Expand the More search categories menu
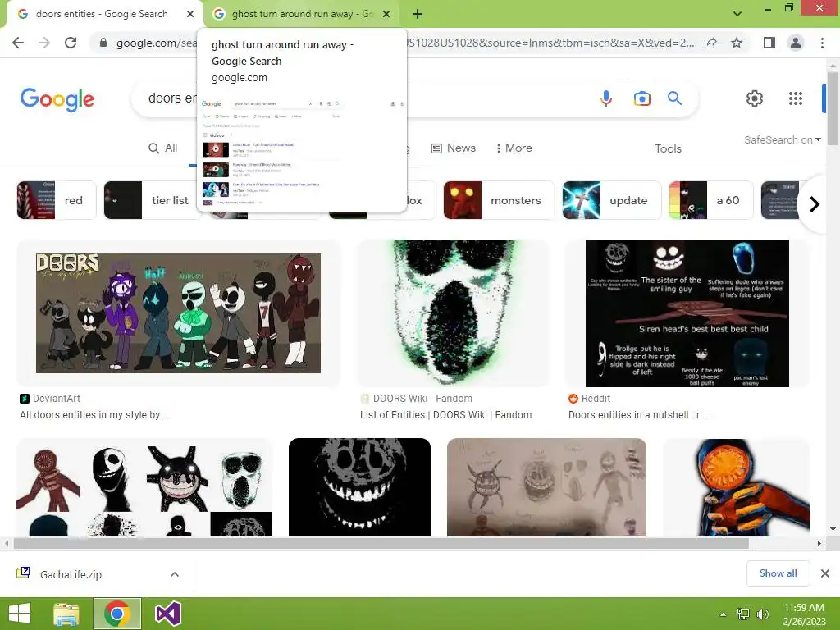The width and height of the screenshot is (840, 630). click(x=514, y=148)
